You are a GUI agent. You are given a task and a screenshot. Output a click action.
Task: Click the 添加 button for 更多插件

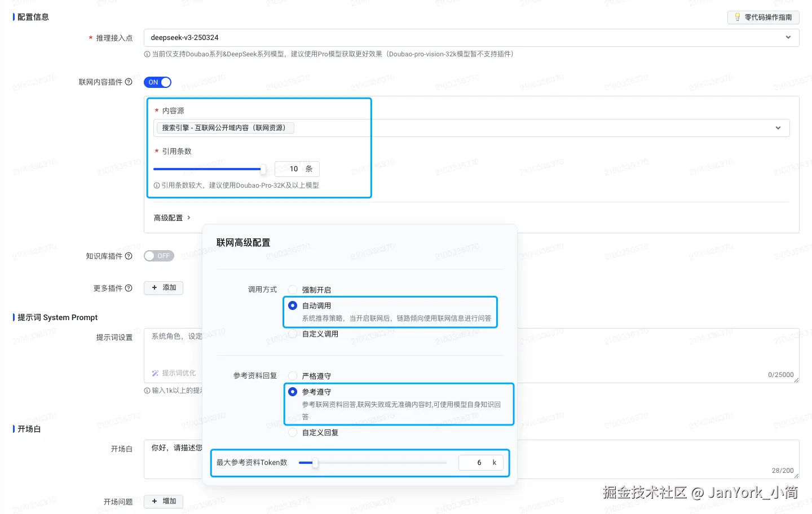[x=164, y=287]
